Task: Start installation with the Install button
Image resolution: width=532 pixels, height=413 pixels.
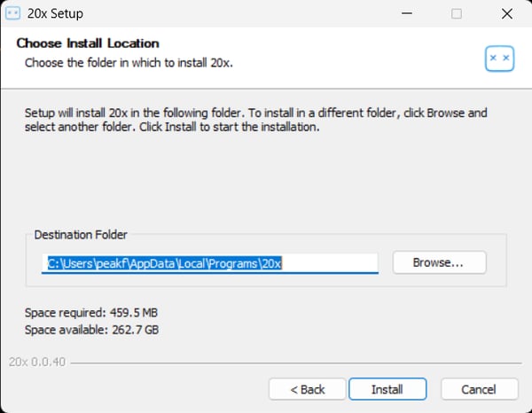Action: click(x=387, y=389)
